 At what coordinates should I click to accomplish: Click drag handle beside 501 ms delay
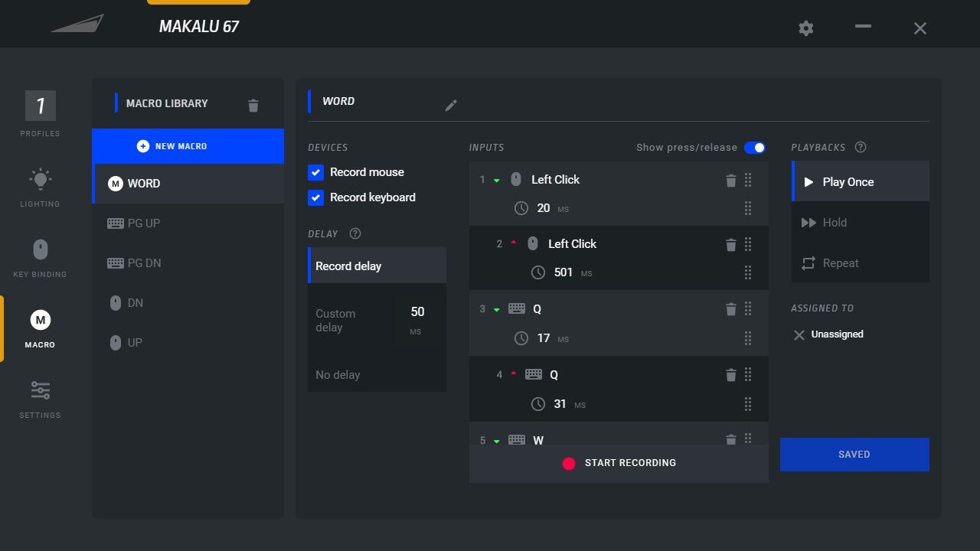(x=748, y=272)
